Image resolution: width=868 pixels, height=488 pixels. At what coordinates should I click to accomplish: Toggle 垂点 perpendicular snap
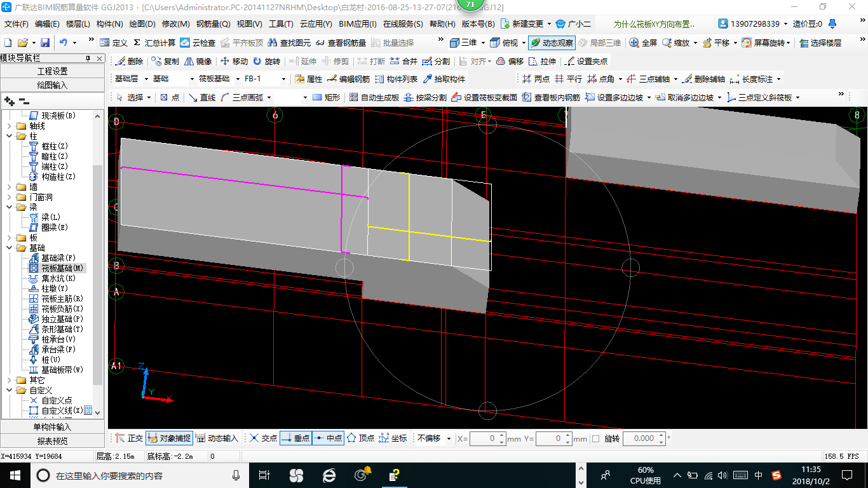[295, 438]
